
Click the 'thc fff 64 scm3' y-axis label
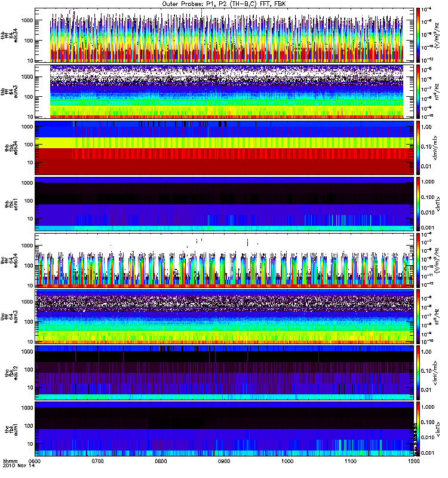tap(9, 317)
